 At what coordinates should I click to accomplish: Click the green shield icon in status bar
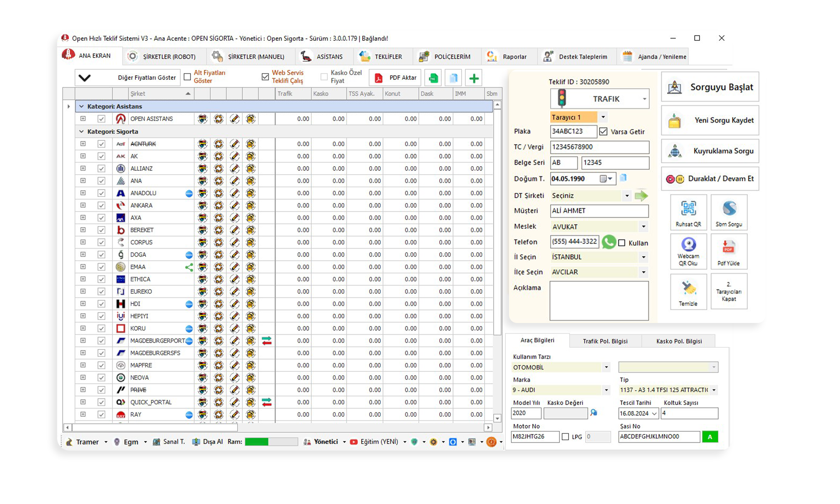pyautogui.click(x=414, y=442)
